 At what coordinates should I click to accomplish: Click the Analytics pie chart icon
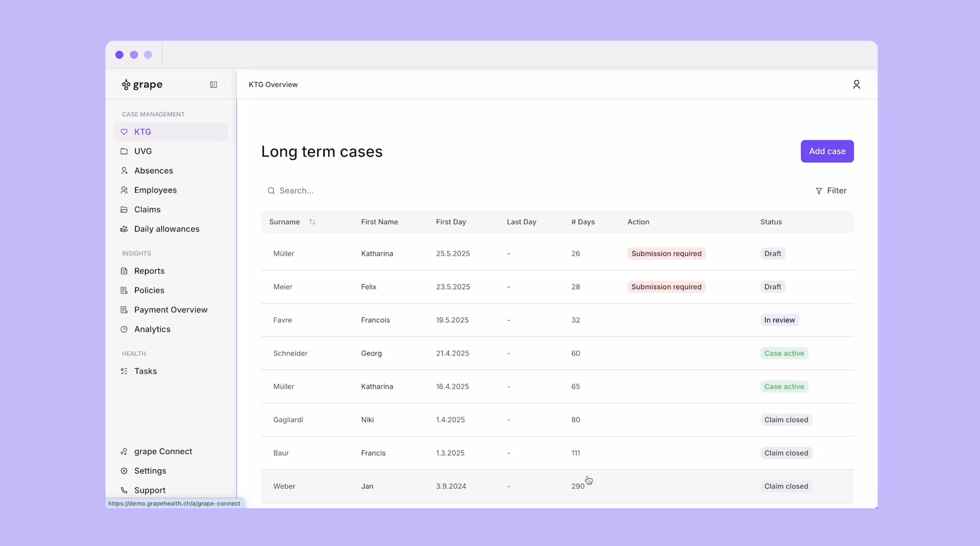[x=124, y=329]
